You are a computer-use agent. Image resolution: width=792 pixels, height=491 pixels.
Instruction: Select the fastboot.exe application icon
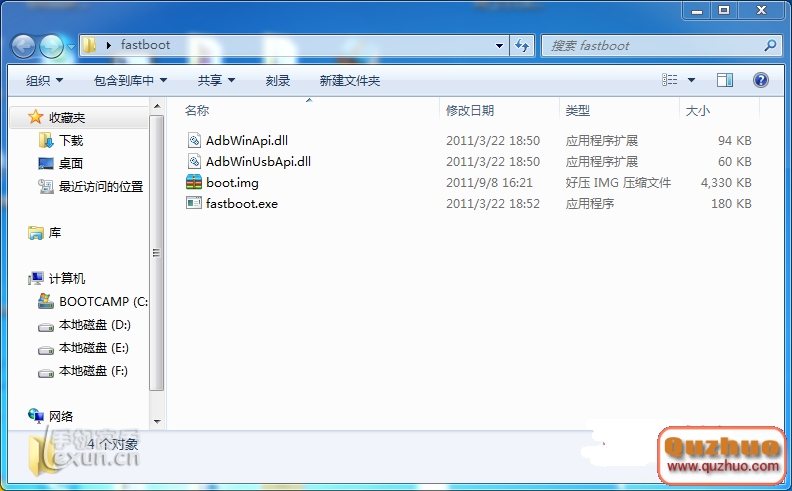tap(194, 203)
